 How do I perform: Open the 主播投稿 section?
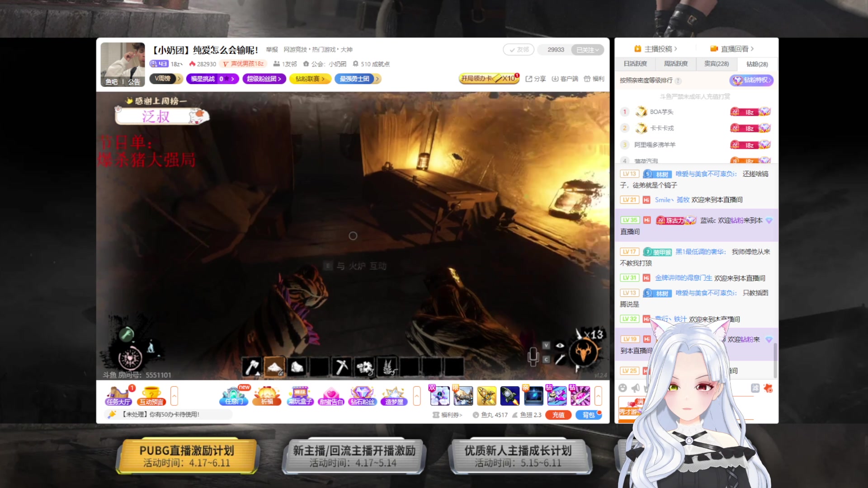(x=656, y=49)
